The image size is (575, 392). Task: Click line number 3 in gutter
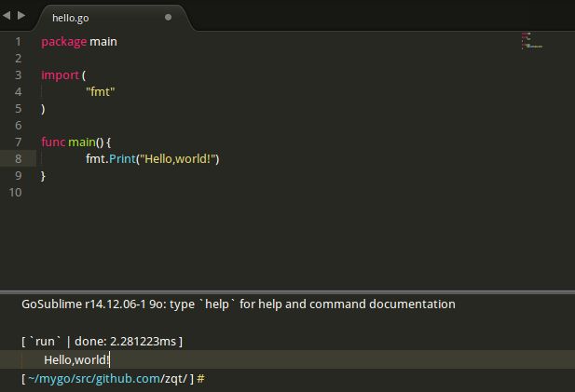point(18,75)
